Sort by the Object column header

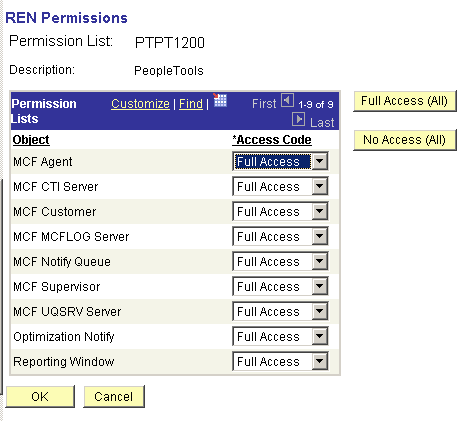(31, 140)
